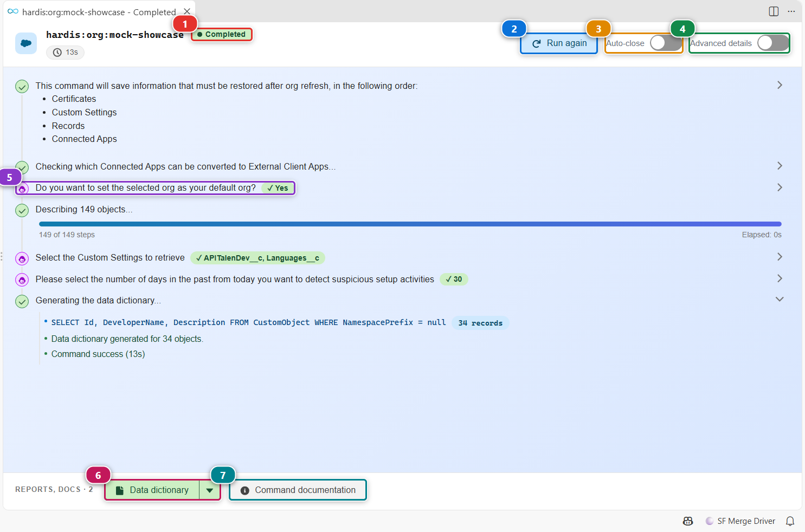This screenshot has height=532, width=805.
Task: Collapse 'Generating the data dictionary' section
Action: click(780, 299)
